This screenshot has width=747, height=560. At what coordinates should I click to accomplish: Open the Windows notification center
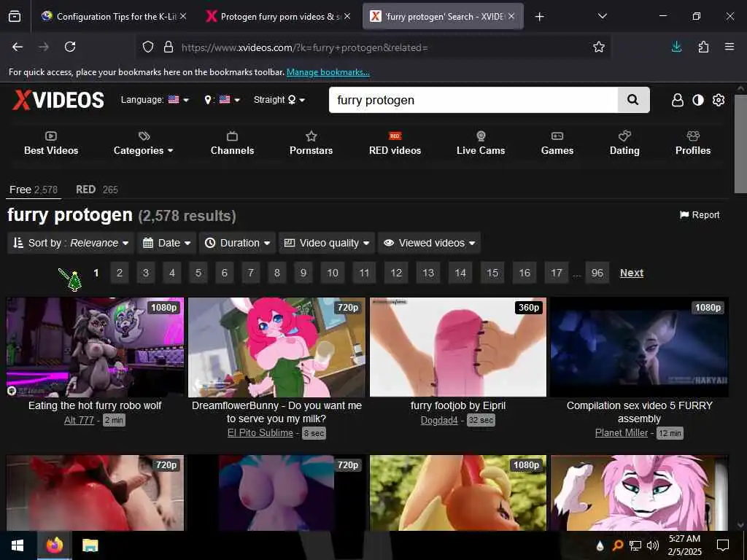[723, 545]
